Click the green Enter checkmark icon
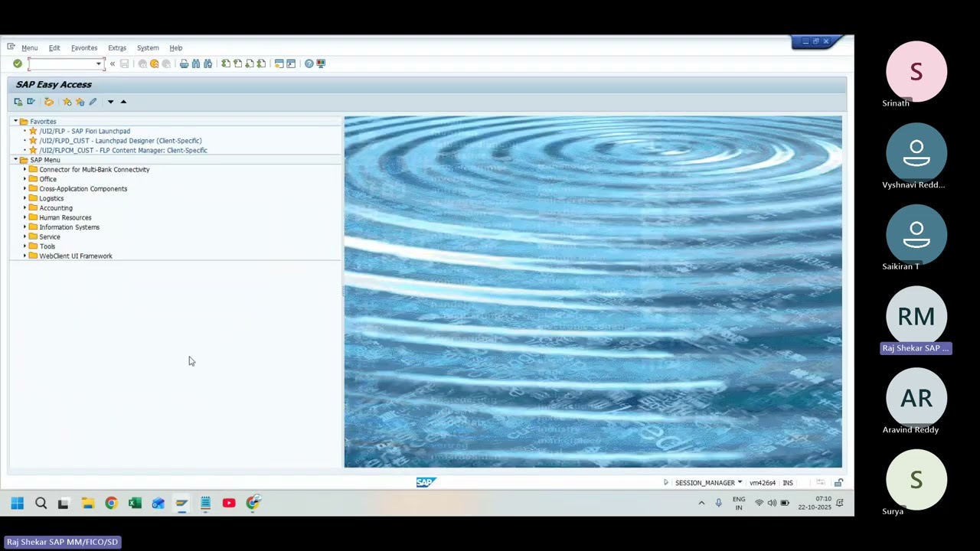Screen dimensions: 980x551 (18, 64)
